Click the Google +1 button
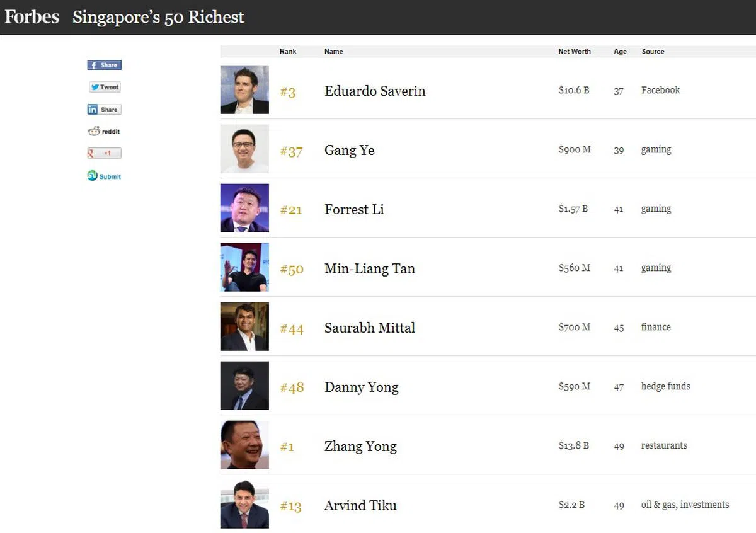The image size is (756, 533). tap(104, 153)
